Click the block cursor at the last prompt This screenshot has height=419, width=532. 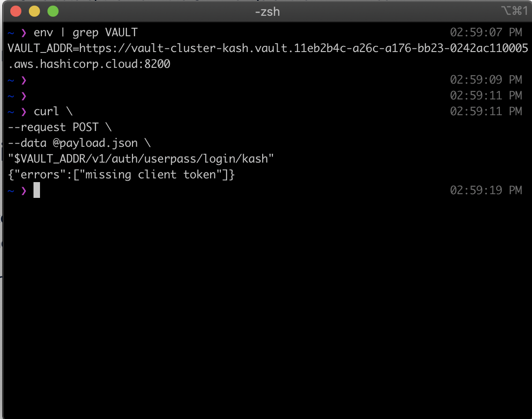click(x=37, y=190)
